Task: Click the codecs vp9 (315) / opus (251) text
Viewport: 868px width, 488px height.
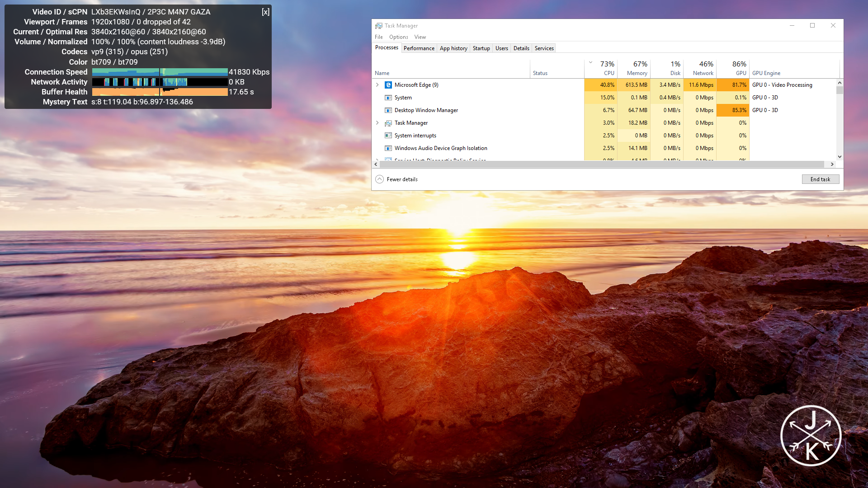Action: 129,52
